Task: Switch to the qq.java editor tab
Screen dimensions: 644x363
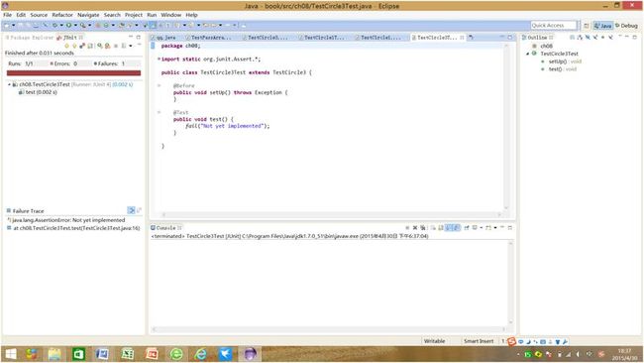Action: pyautogui.click(x=163, y=38)
